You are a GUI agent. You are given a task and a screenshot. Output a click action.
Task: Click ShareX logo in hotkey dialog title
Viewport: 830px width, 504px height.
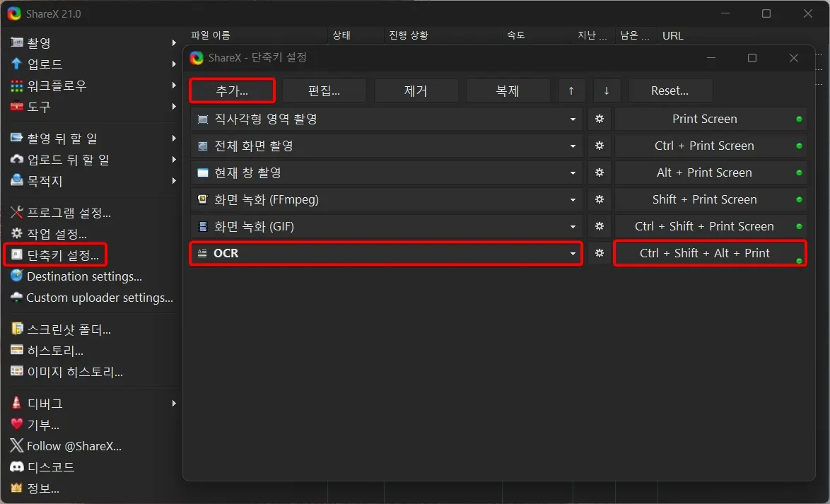[x=197, y=58]
